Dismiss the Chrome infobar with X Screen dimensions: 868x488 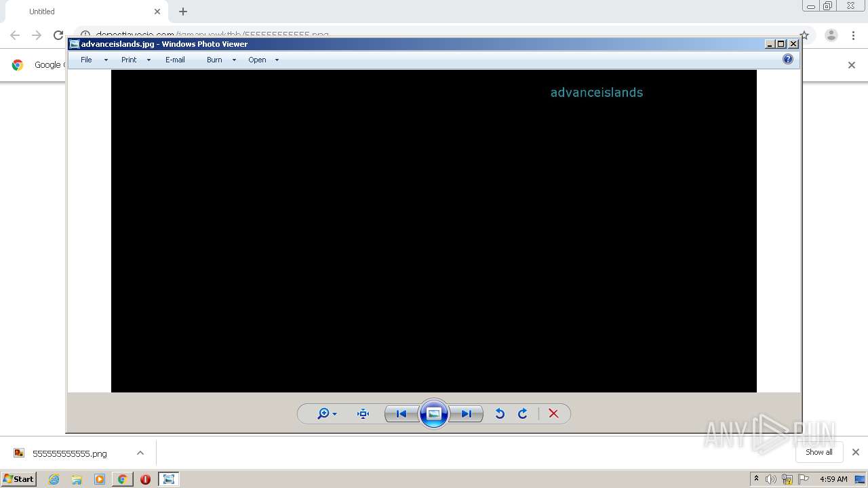tap(852, 65)
